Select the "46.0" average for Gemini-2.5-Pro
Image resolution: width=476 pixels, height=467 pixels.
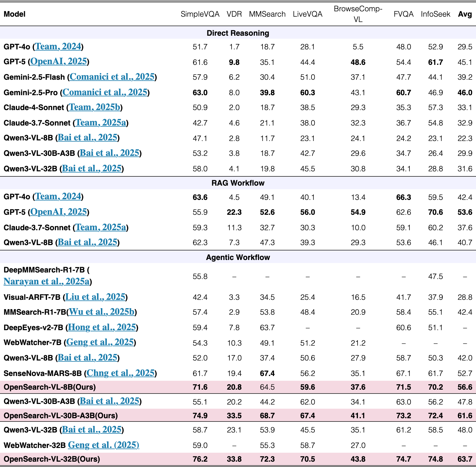465,93
